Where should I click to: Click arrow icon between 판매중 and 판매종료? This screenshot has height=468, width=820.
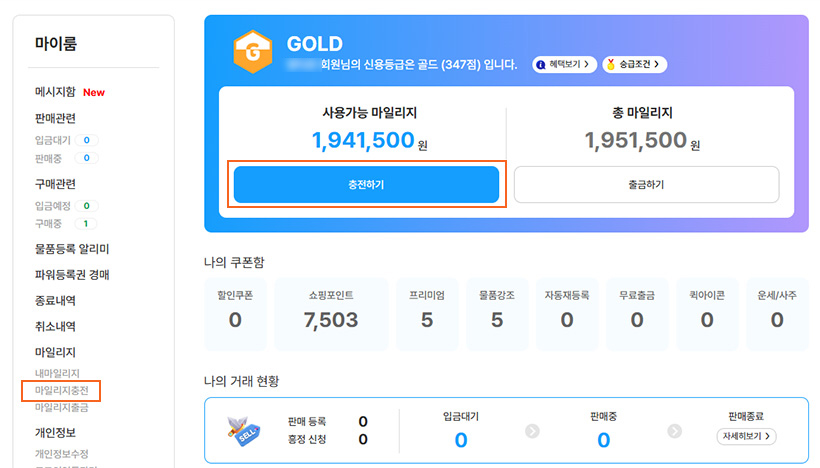pos(674,431)
